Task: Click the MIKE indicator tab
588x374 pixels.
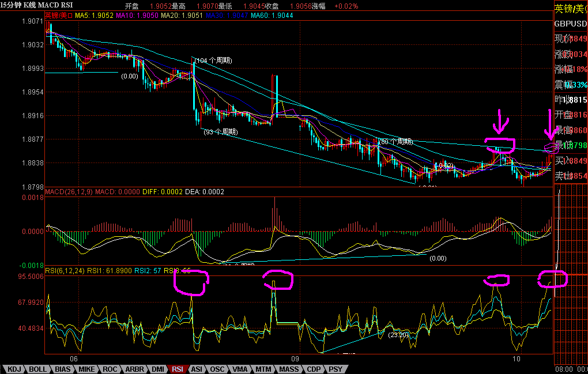Action: 87,369
